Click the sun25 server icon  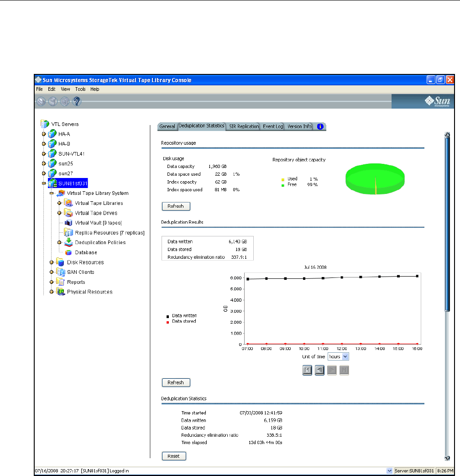[x=52, y=163]
